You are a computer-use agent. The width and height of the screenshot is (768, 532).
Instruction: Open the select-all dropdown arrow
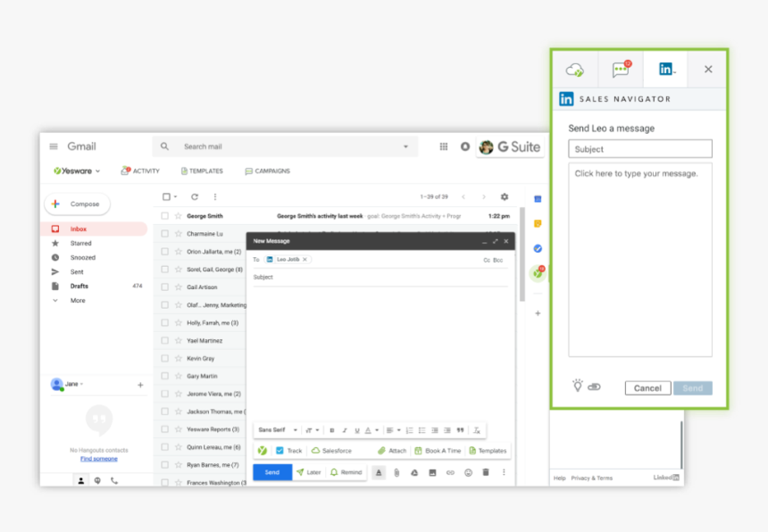[x=175, y=196]
